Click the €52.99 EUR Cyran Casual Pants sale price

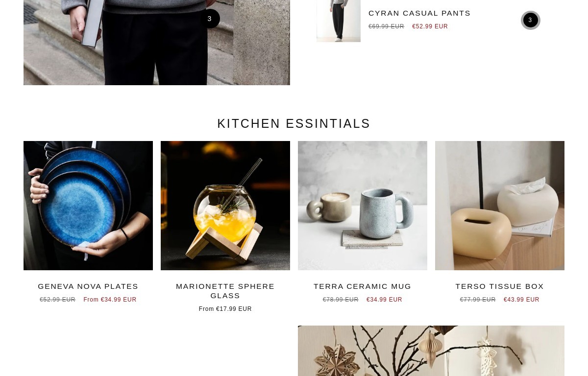coord(430,26)
